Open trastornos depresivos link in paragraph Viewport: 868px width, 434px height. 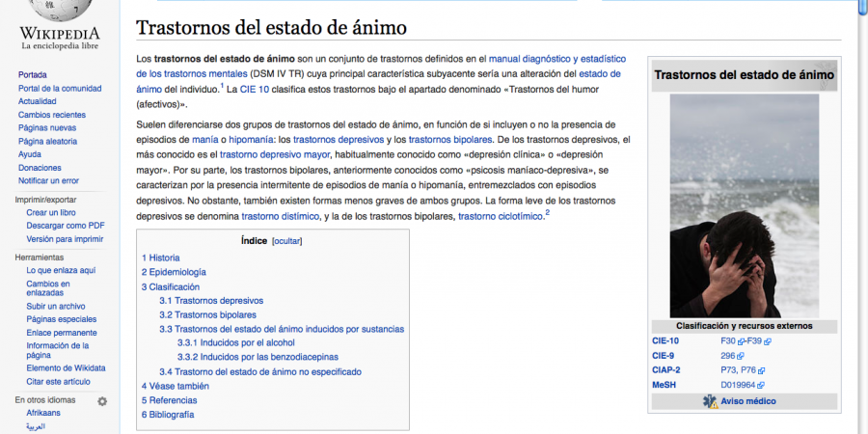coord(339,140)
